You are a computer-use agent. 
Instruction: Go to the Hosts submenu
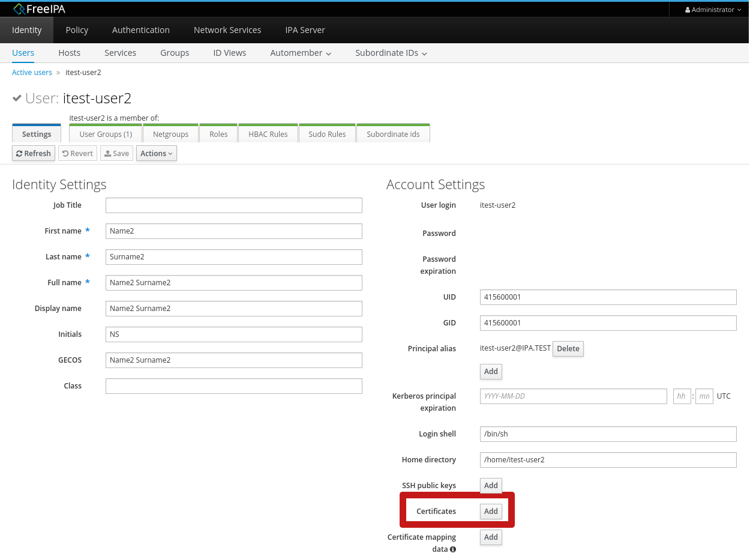[70, 53]
